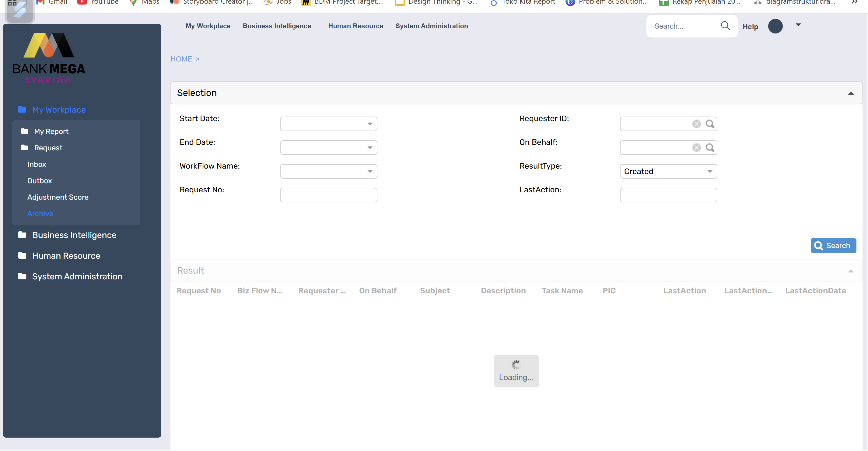
Task: Open On Behalf lookup search
Action: (710, 148)
